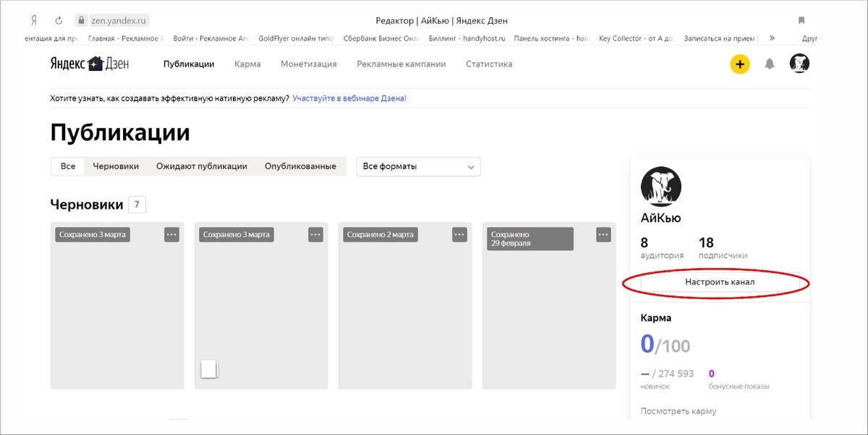Open the Публикации tab
Viewport: 868px width, 435px height.
click(189, 64)
